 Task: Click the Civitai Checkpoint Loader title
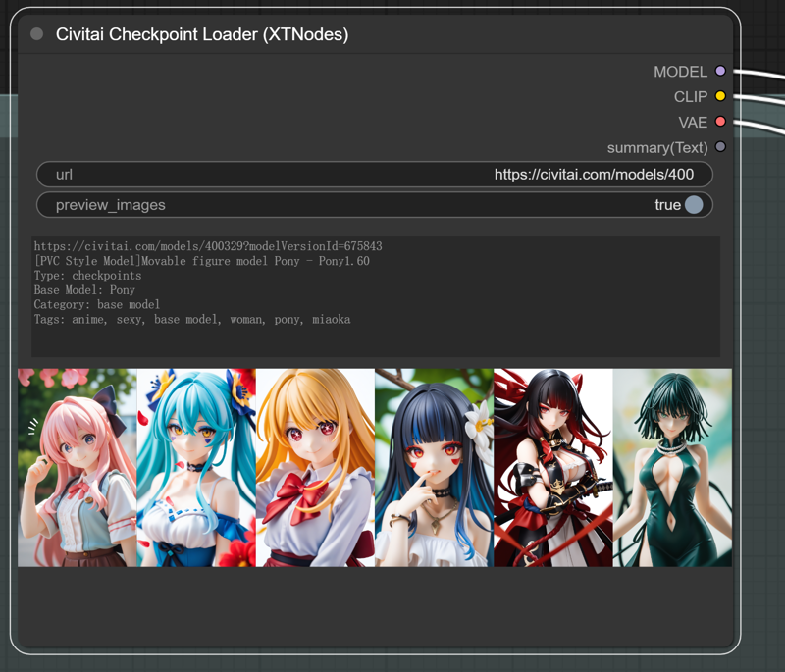202,34
